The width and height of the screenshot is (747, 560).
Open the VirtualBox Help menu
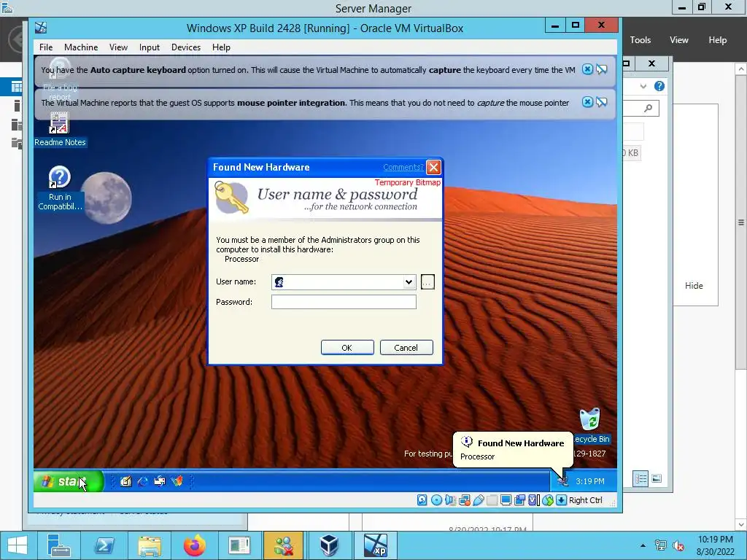(x=221, y=47)
